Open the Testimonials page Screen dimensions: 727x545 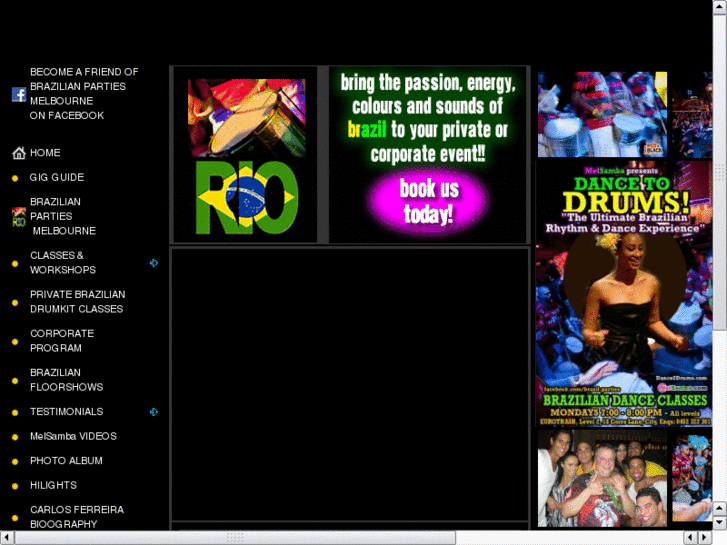[x=66, y=411]
